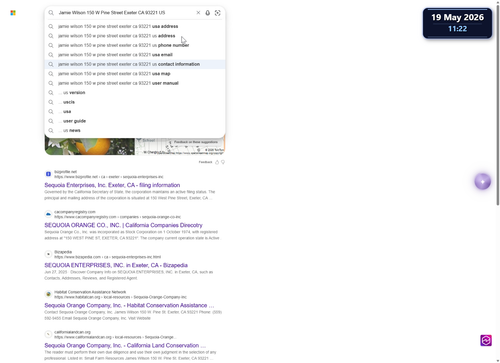
Task: Click the Microsoft logo icon
Action: (13, 13)
